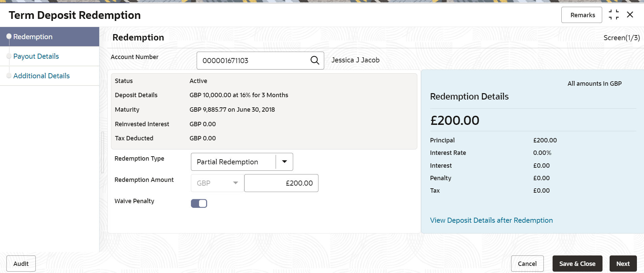Select the Redemption step bullet in sidebar
Viewport: 644px width, 273px height.
(9, 36)
